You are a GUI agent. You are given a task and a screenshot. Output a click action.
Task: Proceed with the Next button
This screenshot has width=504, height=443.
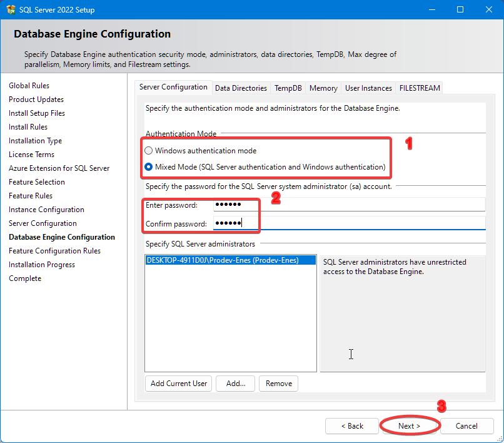tap(409, 426)
